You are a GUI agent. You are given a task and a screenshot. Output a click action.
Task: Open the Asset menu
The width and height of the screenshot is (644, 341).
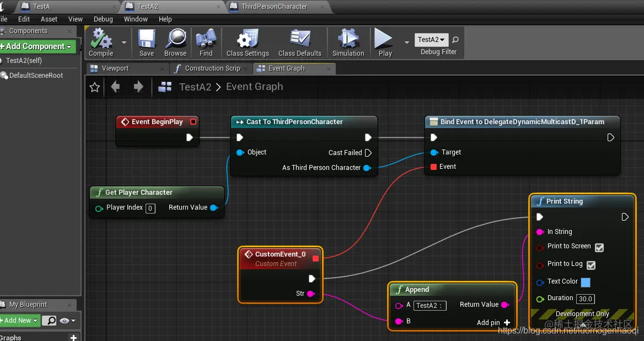[x=49, y=19]
